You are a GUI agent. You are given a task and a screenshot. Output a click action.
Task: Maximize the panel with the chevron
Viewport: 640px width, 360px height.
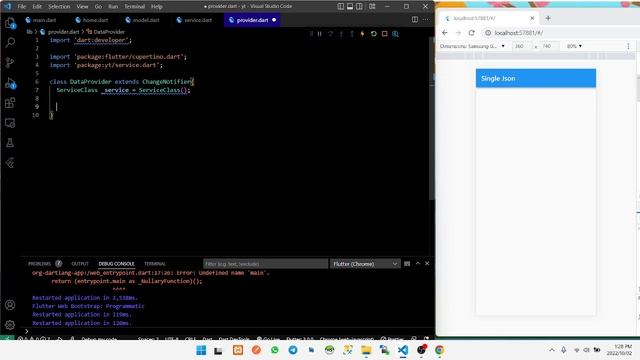(x=418, y=264)
